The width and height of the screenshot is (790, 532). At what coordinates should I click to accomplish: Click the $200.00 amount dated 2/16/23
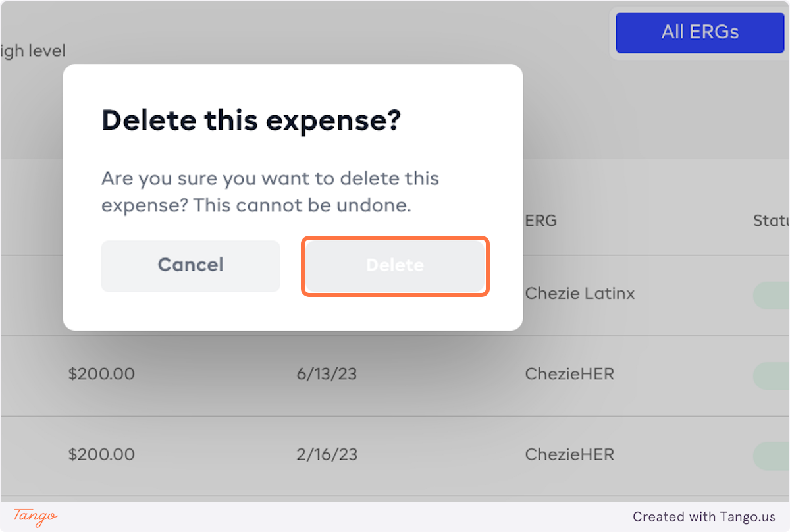tap(101, 454)
